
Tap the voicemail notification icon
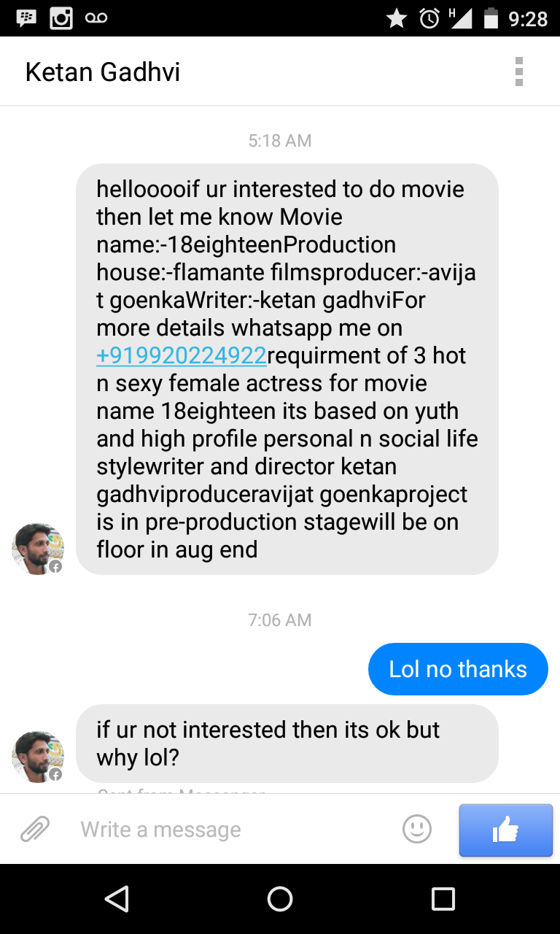[x=96, y=18]
